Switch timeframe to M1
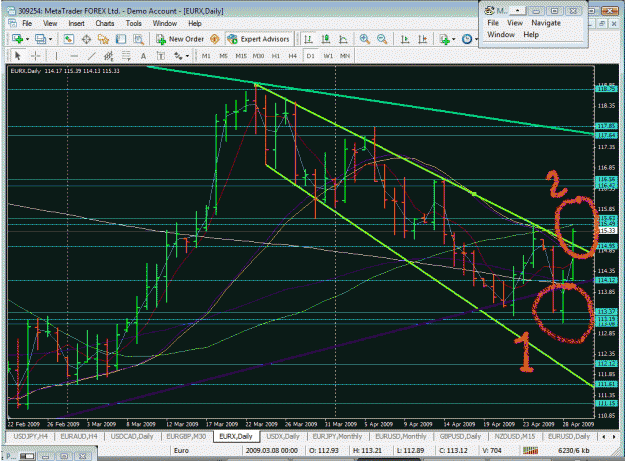Screen dimensions: 625x461 [206, 56]
